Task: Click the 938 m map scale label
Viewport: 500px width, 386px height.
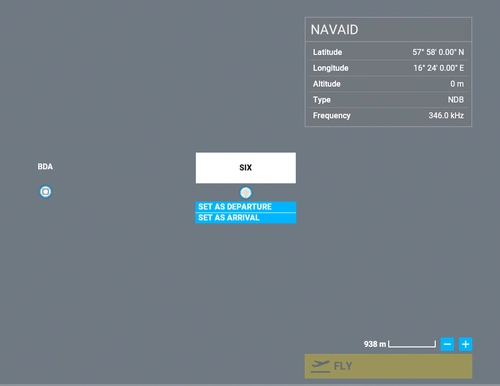Action: (x=375, y=344)
